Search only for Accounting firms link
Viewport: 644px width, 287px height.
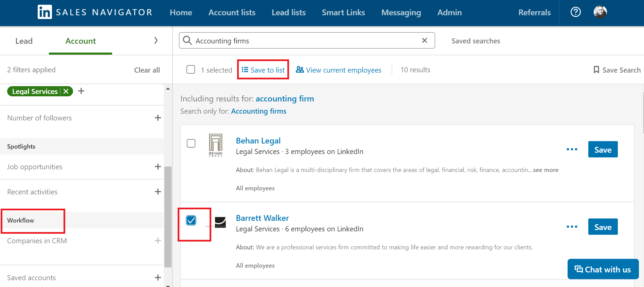pos(259,111)
